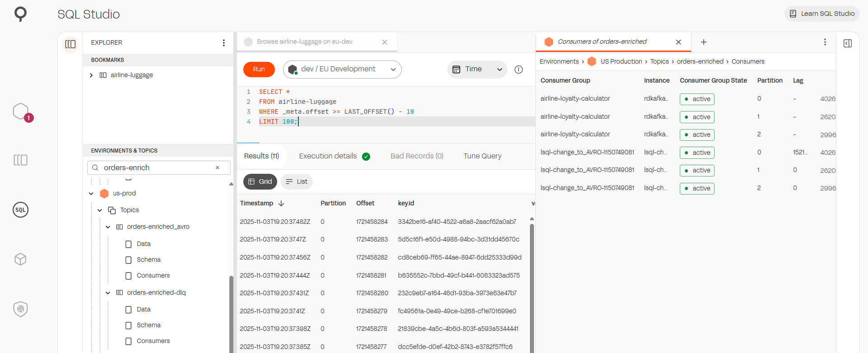Click the info icon next to Time
868x353 pixels.
coord(519,70)
